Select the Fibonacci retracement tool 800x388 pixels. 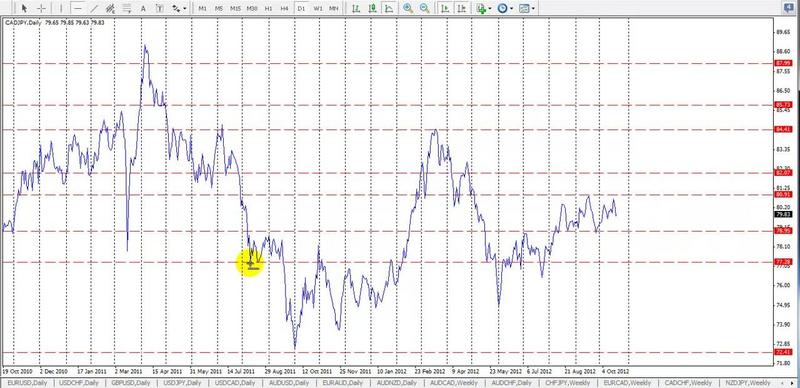[127, 8]
